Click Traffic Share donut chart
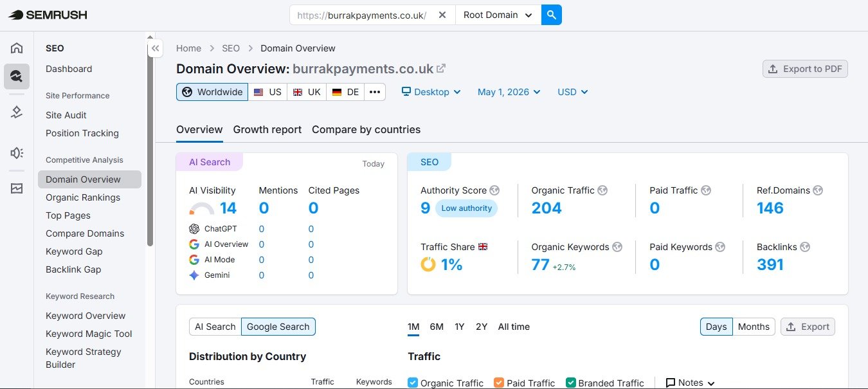This screenshot has height=389, width=868. click(428, 264)
